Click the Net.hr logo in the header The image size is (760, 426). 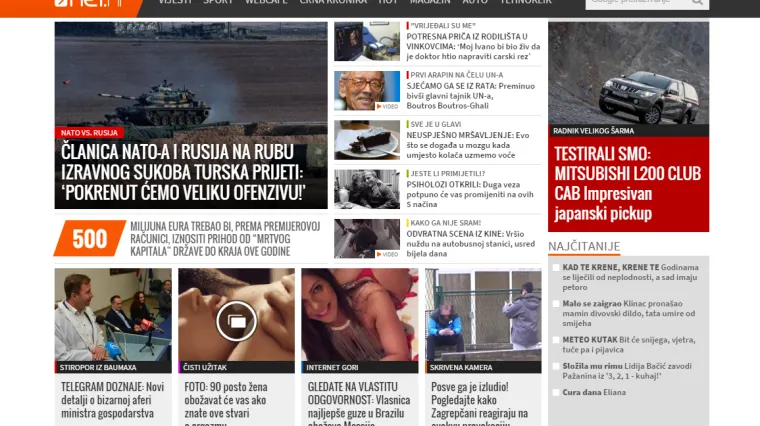tap(90, 3)
